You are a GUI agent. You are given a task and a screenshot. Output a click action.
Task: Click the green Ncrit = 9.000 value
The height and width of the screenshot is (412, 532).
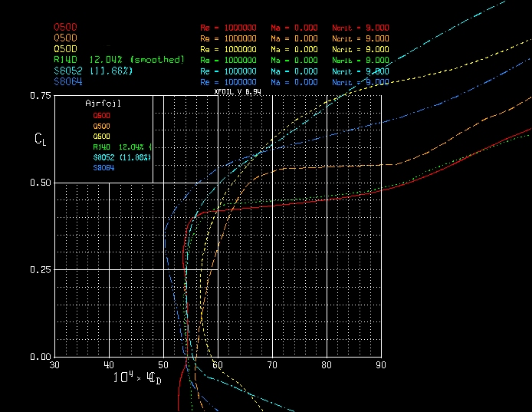tap(360, 60)
